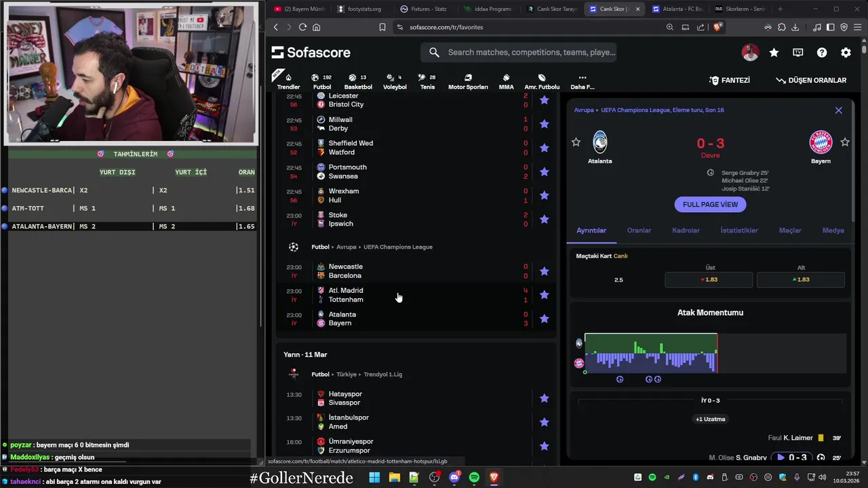
Task: Open Discord from the taskbar
Action: 454,478
